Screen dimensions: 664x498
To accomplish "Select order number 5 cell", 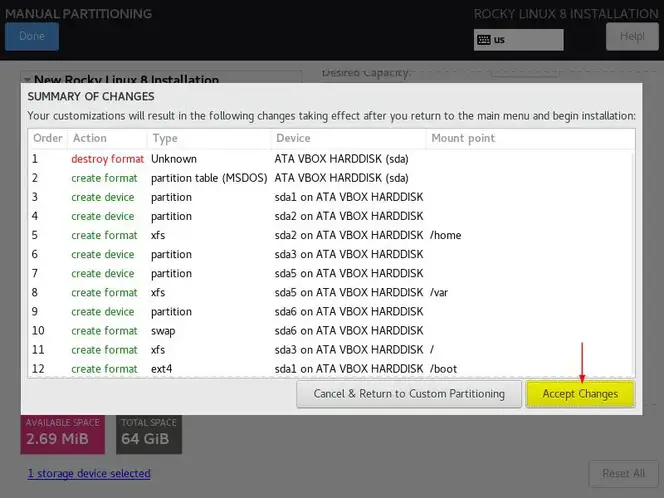I will (x=35, y=235).
